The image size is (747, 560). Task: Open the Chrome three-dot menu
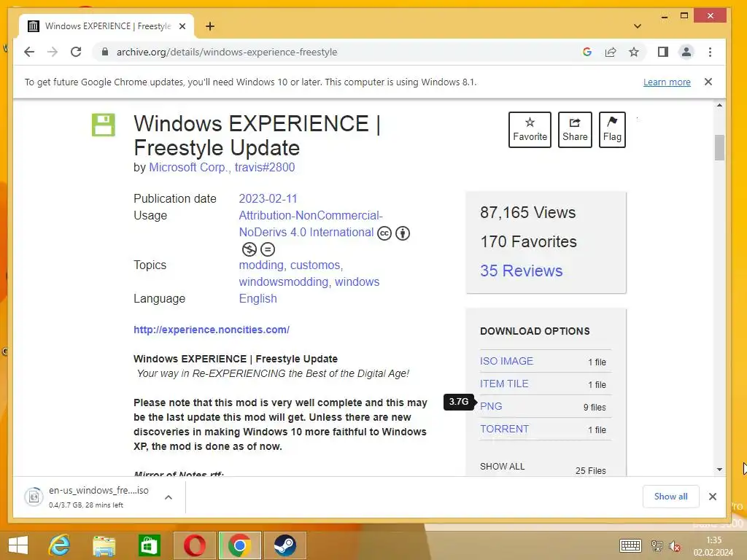pyautogui.click(x=710, y=52)
